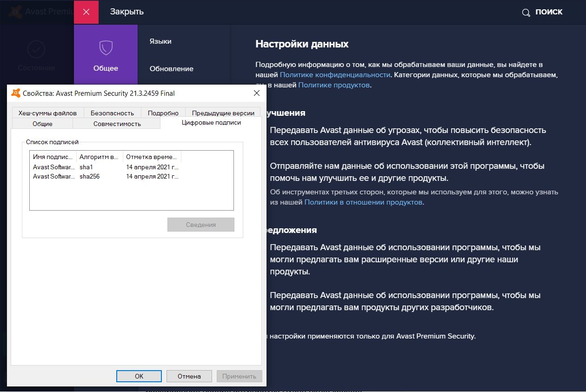Image resolution: width=586 pixels, height=392 pixels.
Task: Click the third-party products offers option text
Action: click(x=405, y=301)
